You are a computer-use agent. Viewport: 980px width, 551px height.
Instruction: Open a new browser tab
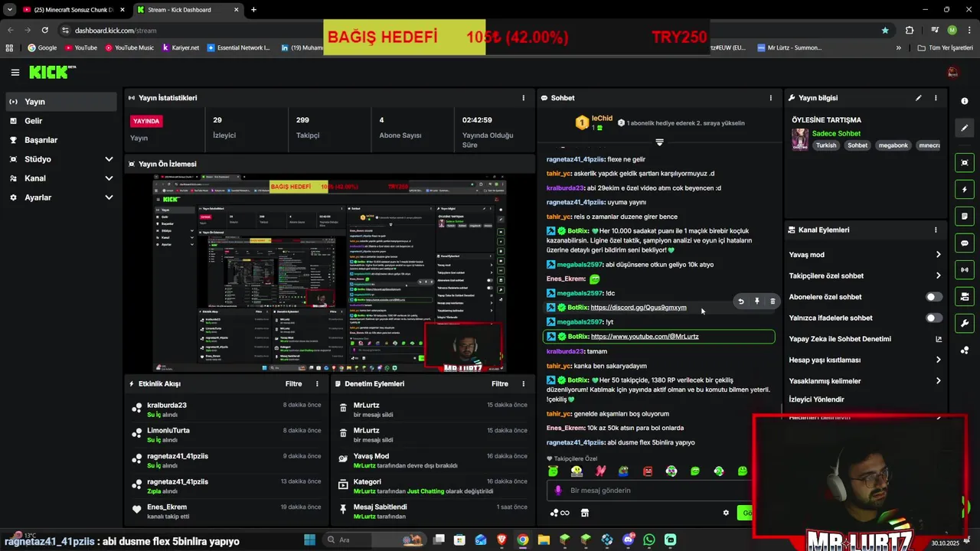coord(253,10)
